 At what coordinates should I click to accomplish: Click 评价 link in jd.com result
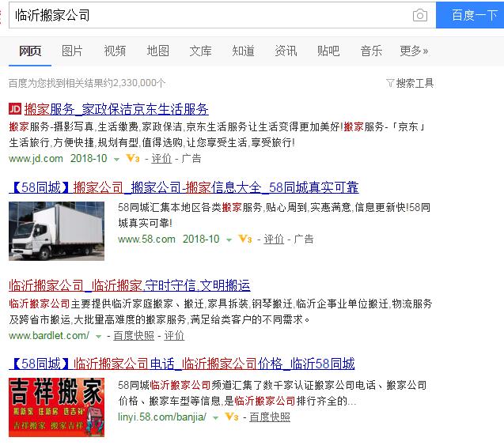coord(161,159)
